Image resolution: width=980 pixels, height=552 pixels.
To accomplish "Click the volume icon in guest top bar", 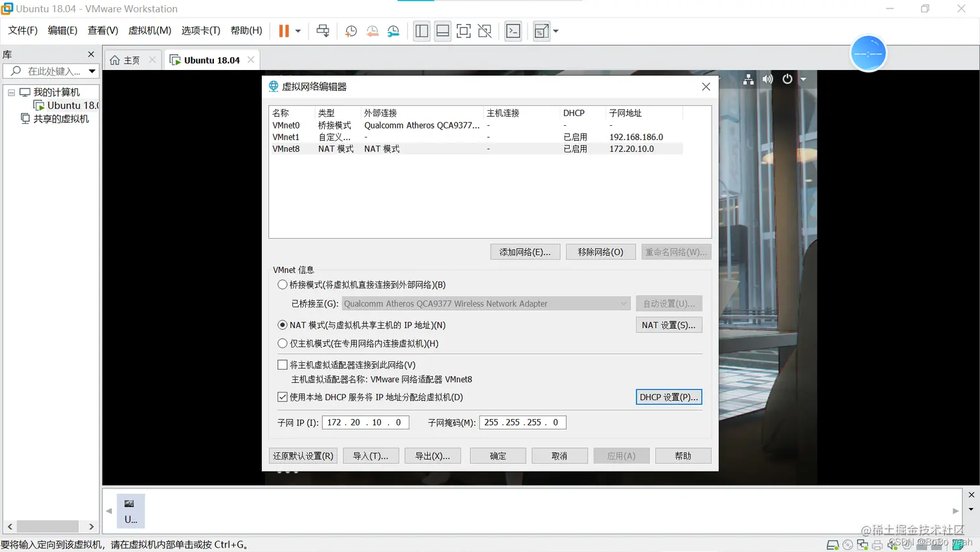I will click(x=768, y=79).
